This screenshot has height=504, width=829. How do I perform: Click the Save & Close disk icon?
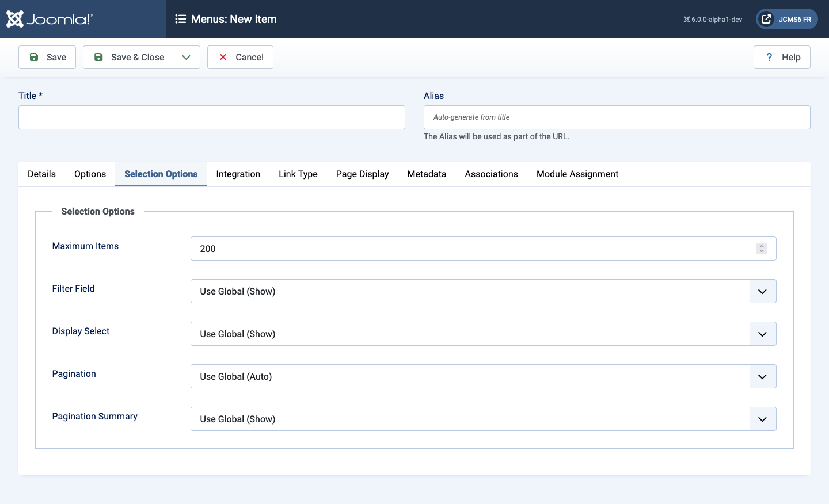pyautogui.click(x=98, y=57)
